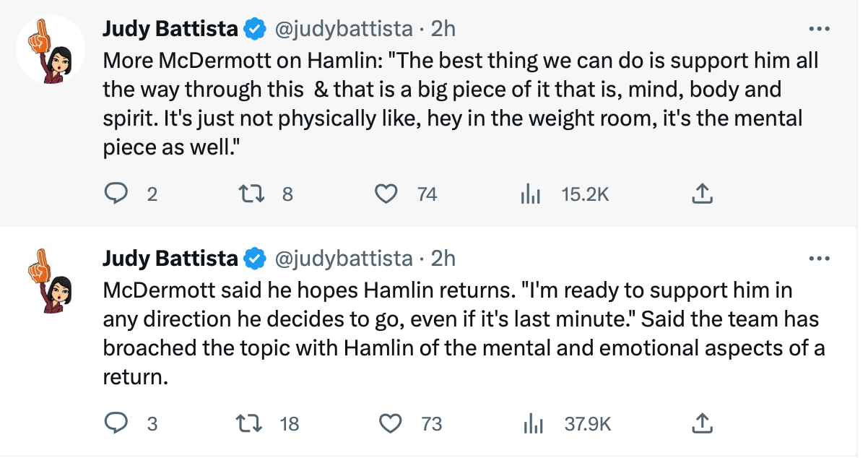
Task: View analytics showing 37.9K views
Action: click(532, 423)
